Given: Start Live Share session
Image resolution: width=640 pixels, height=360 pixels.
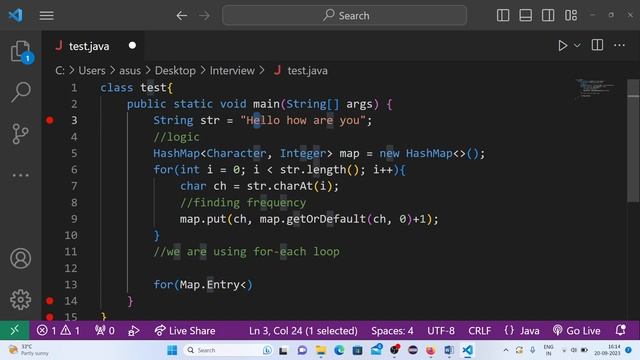Looking at the screenshot, I should pyautogui.click(x=185, y=331).
